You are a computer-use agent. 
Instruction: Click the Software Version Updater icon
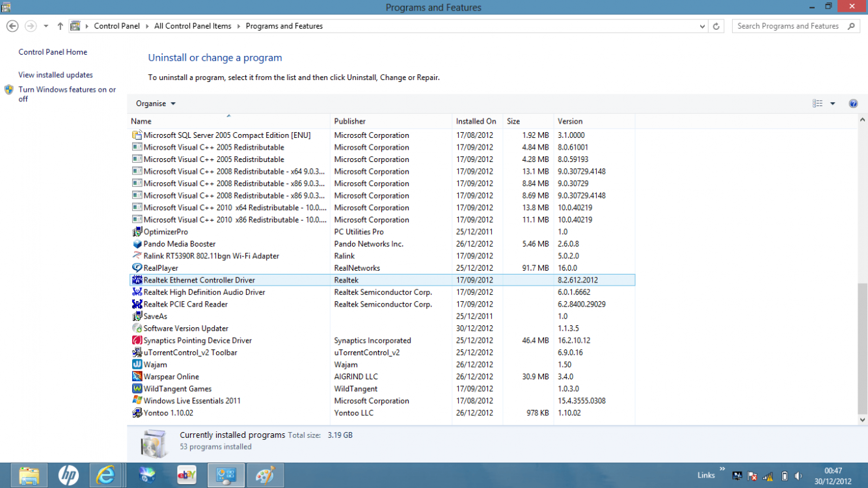point(137,329)
